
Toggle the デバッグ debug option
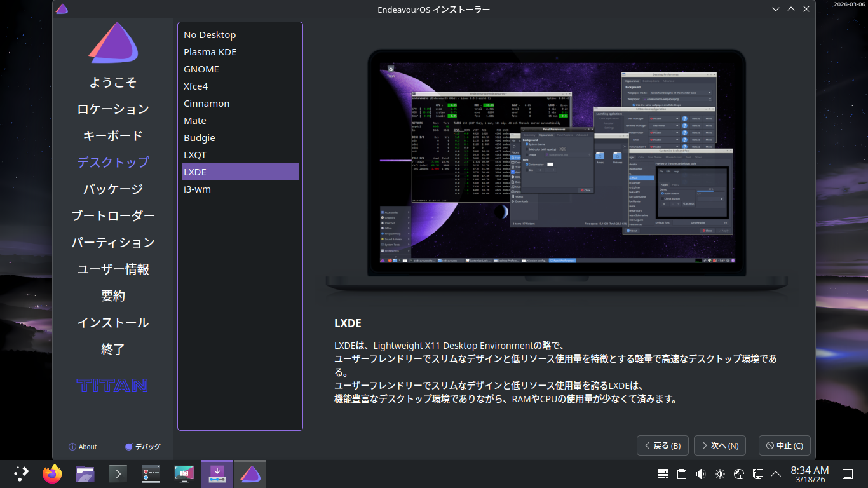[143, 447]
